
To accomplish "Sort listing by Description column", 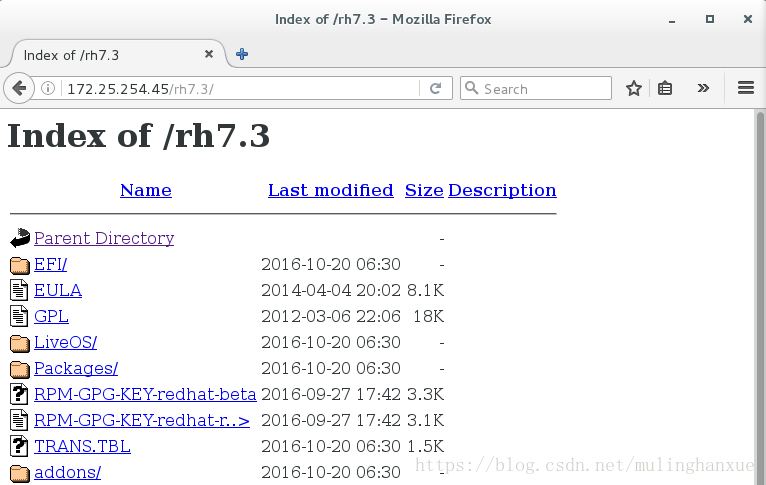I will pyautogui.click(x=502, y=190).
